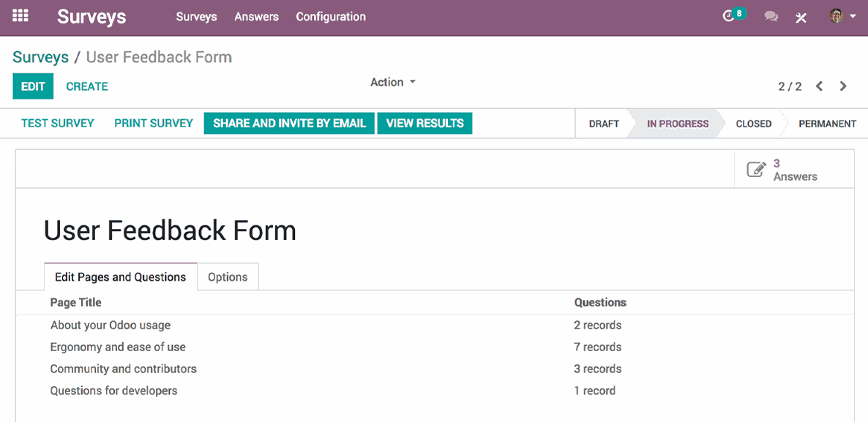
Task: Set survey stage to CLOSED
Action: click(753, 123)
